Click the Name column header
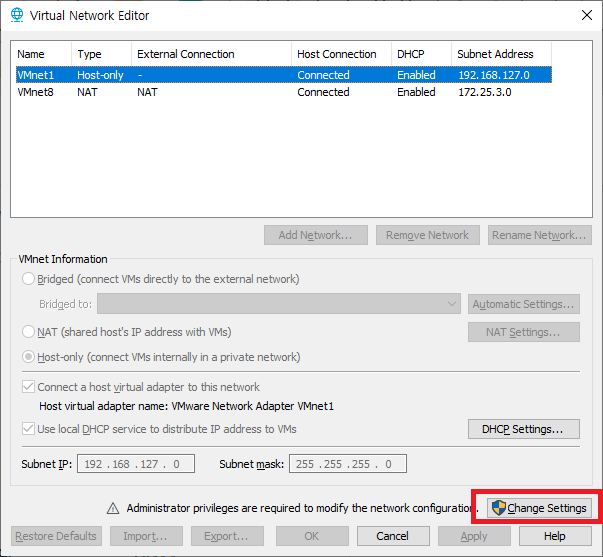Viewport: 603px width, 557px height. pyautogui.click(x=41, y=54)
